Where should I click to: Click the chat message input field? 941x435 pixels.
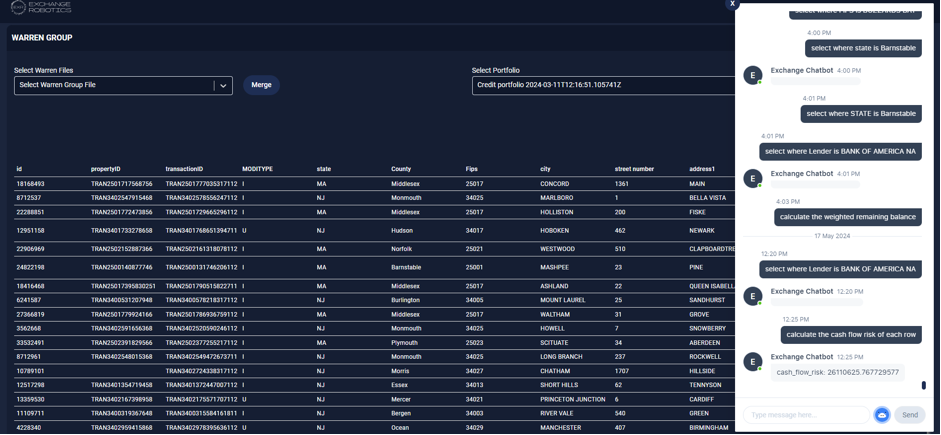pos(805,415)
